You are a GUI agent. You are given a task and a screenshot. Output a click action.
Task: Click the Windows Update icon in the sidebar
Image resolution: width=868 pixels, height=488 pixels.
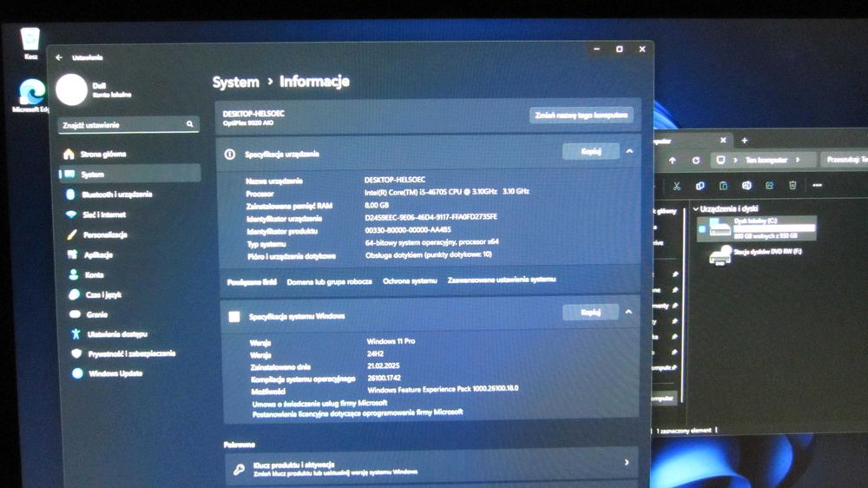[x=77, y=373]
